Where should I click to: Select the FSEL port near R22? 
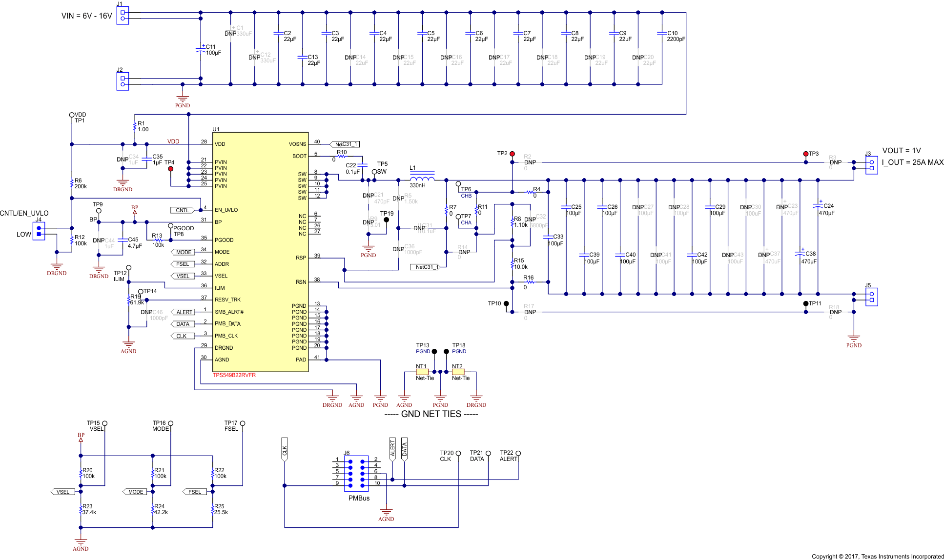click(x=195, y=492)
